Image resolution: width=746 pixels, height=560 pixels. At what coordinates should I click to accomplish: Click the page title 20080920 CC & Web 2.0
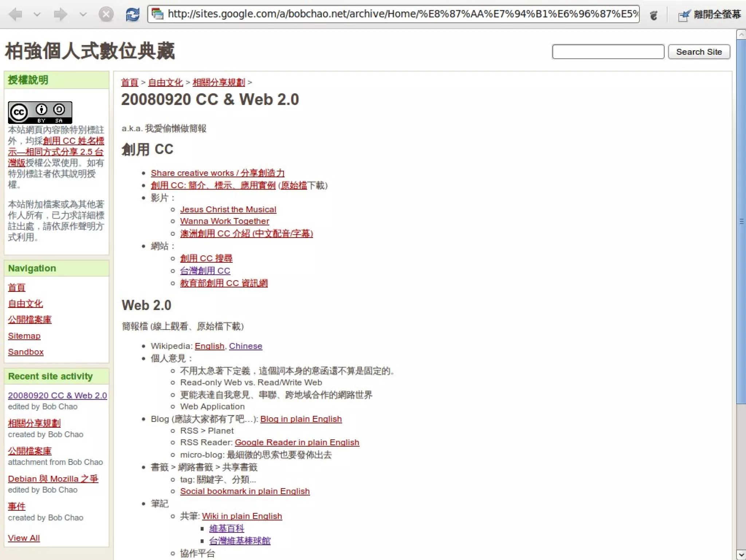click(x=210, y=100)
